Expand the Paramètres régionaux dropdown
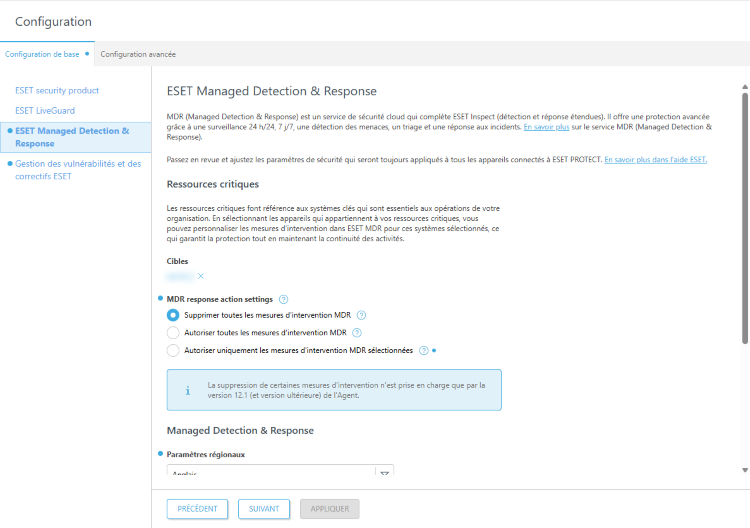750x528 pixels. (x=384, y=473)
